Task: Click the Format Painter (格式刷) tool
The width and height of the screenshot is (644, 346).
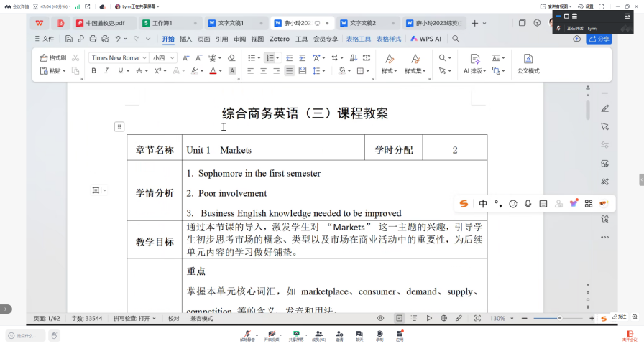Action: [x=53, y=57]
